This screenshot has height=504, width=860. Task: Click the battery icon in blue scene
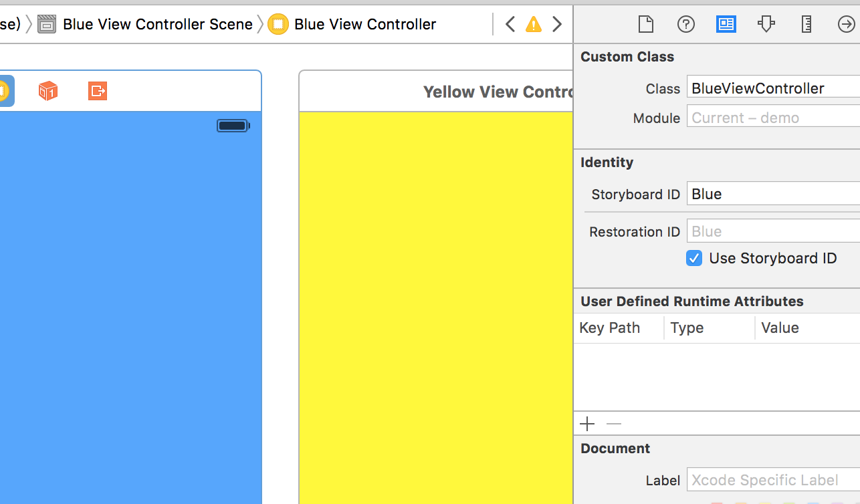click(233, 125)
